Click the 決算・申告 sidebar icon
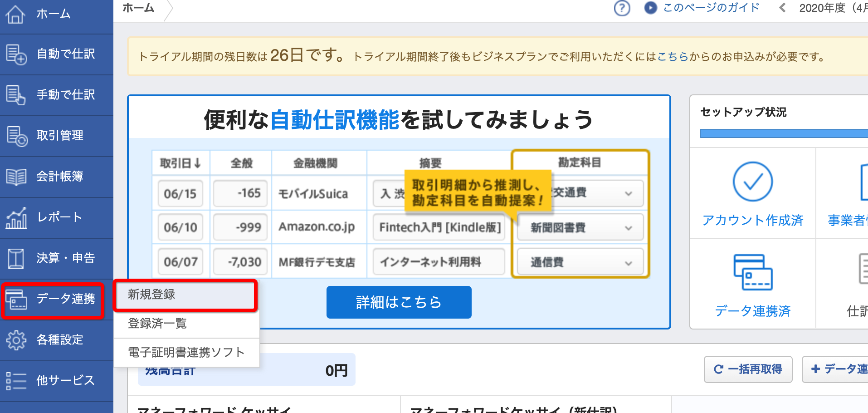Screen dimensions: 868x413 point(16,258)
